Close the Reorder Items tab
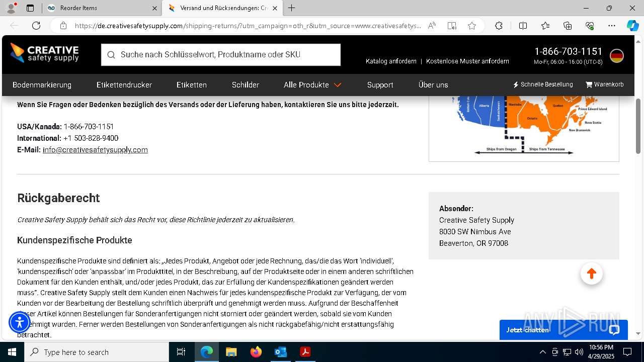The height and width of the screenshot is (362, 644). pos(154,8)
